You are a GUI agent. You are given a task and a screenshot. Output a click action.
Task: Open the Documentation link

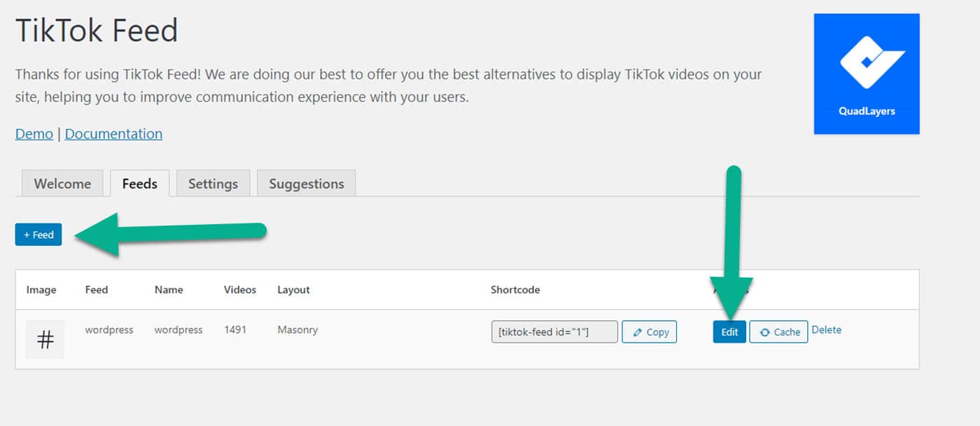113,134
